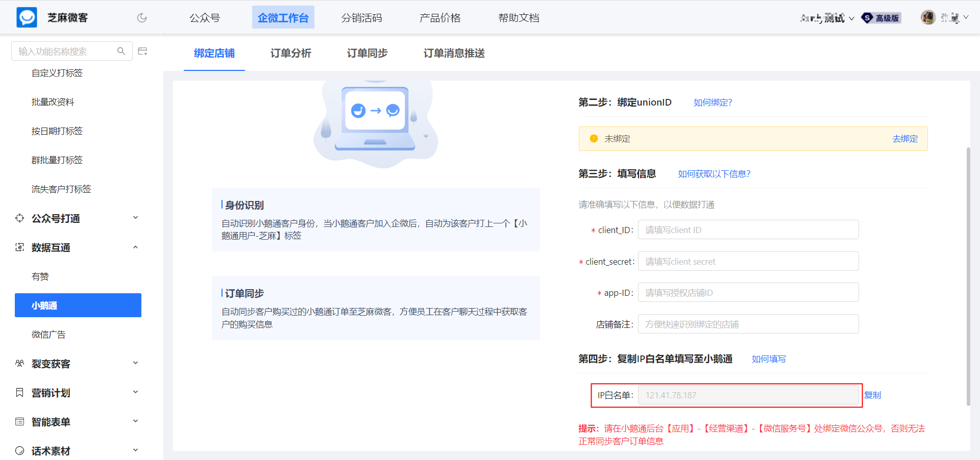Select the 小鹅通 sidebar item
The width and height of the screenshot is (980, 460).
[78, 305]
